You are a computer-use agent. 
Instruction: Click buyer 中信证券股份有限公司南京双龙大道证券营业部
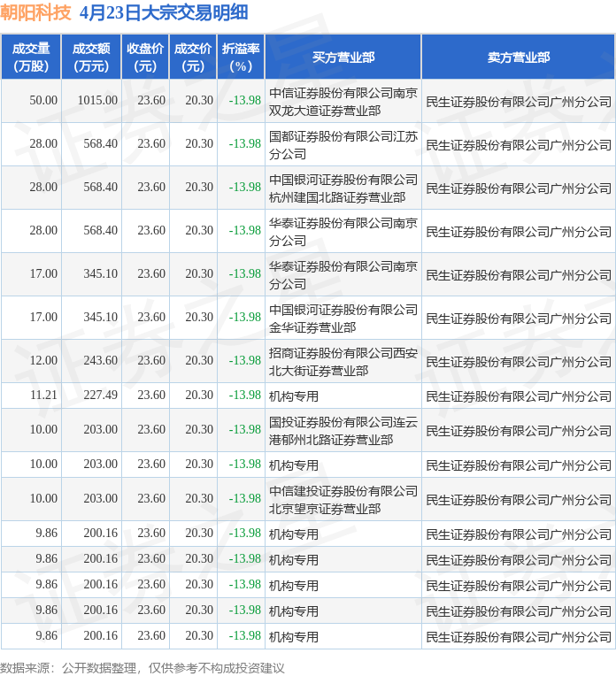point(343,102)
